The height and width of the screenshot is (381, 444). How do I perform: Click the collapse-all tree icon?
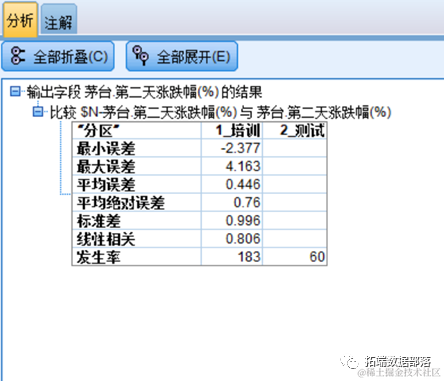pyautogui.click(x=17, y=56)
